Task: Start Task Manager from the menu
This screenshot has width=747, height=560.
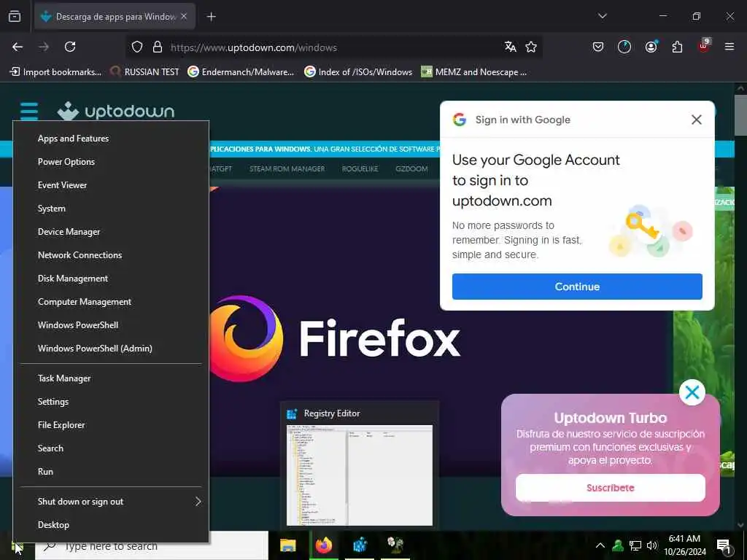Action: tap(111, 378)
